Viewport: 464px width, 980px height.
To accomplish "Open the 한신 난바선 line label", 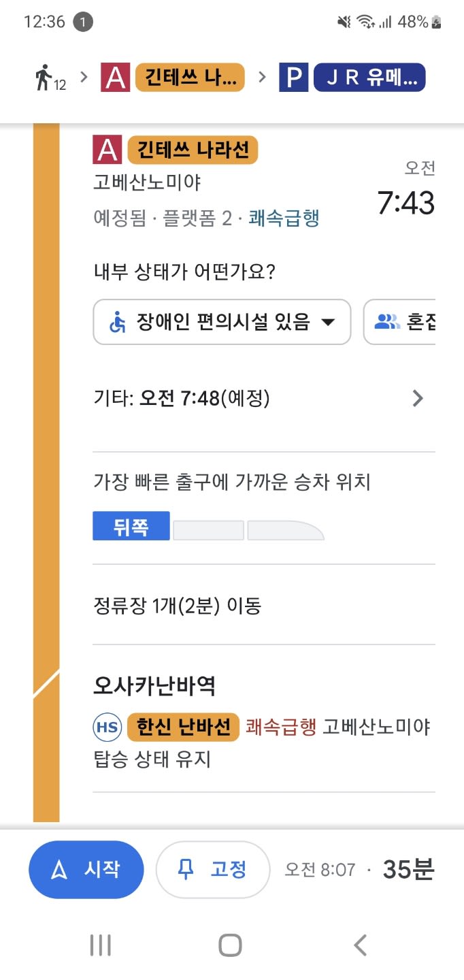I will 184,727.
